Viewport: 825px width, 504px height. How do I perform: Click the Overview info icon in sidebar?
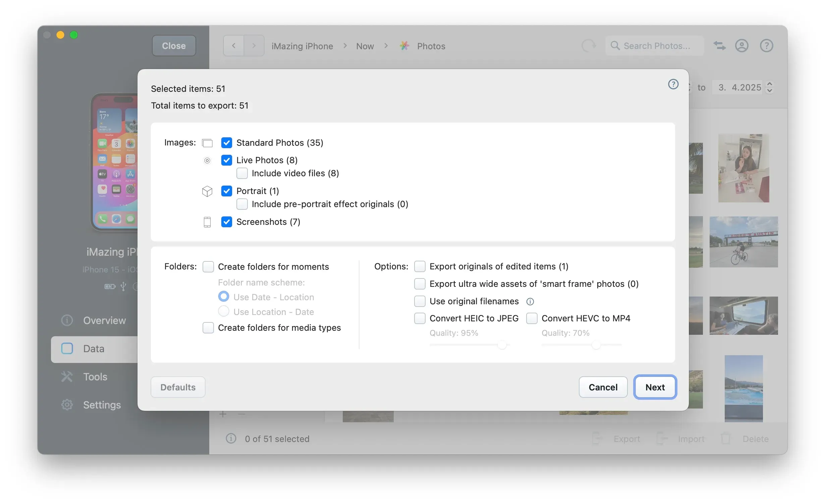coord(67,320)
